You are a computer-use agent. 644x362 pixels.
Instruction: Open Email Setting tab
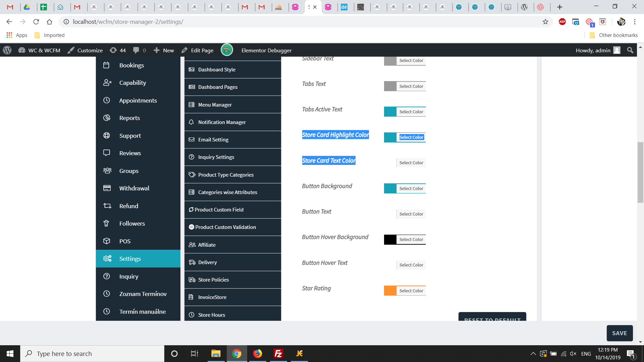[233, 139]
